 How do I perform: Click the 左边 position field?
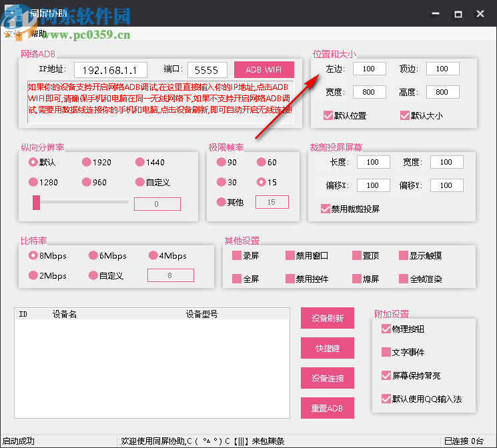pos(370,69)
